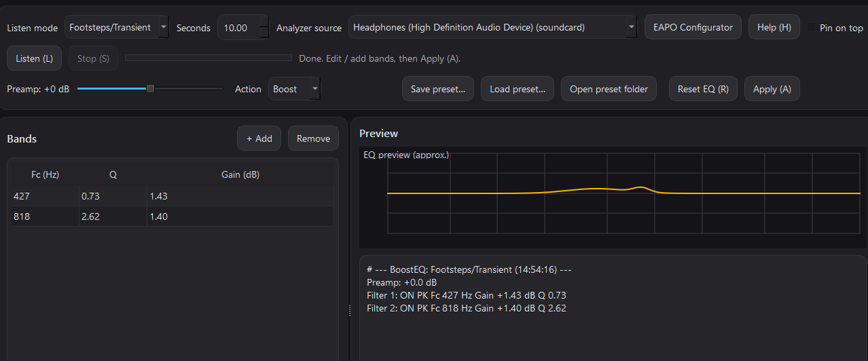Open the Analyzer source dropdown

click(492, 28)
